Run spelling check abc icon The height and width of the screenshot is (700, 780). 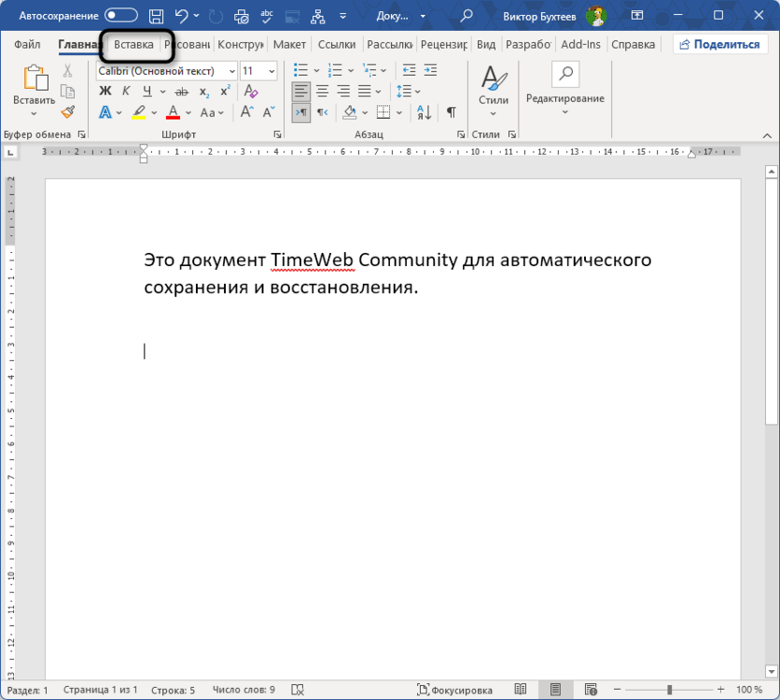click(266, 16)
